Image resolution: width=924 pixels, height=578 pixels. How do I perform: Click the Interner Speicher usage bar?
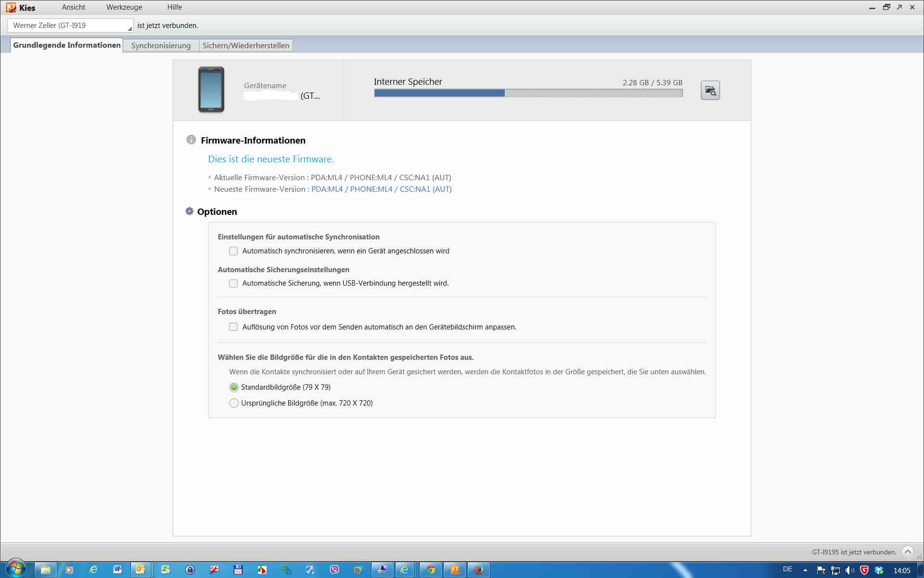[528, 93]
